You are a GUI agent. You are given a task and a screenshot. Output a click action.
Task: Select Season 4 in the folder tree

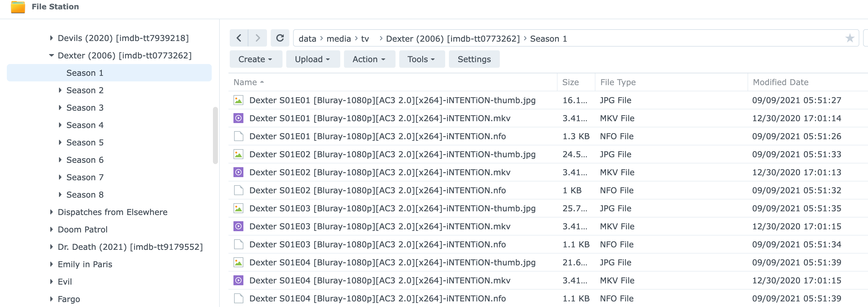[85, 125]
